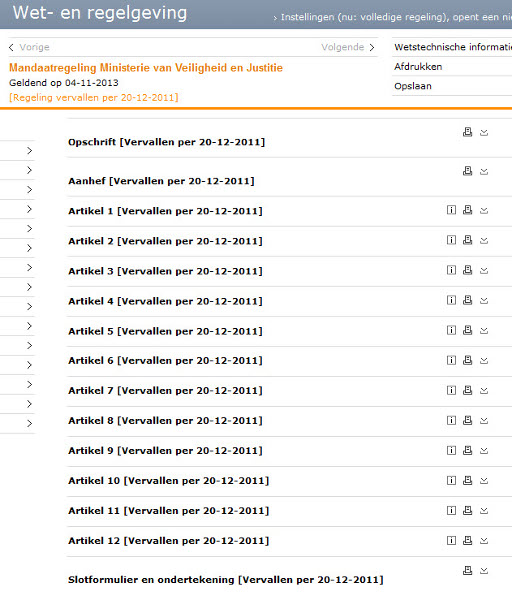
Task: Print the Opschrift section
Action: 467,132
